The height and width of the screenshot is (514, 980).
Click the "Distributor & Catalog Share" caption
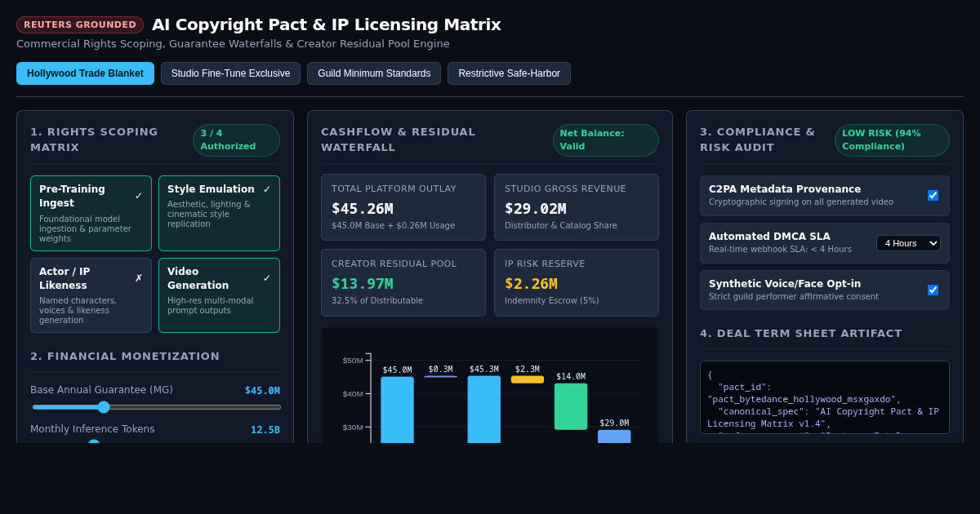point(561,226)
